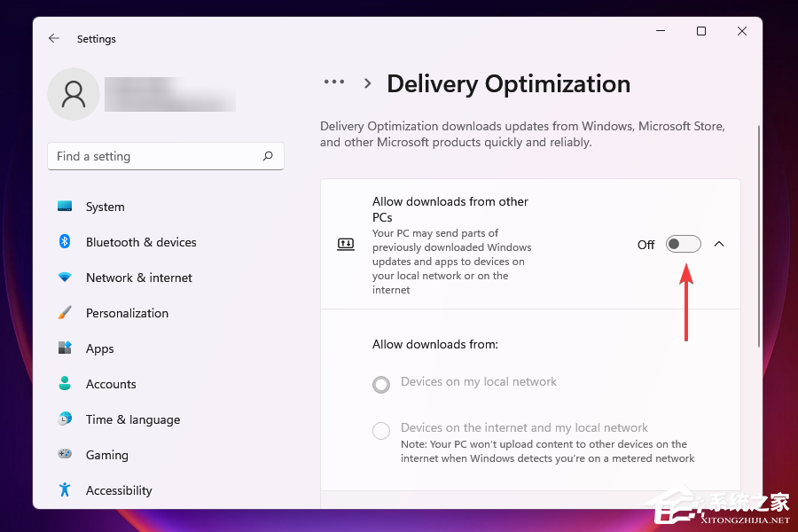Enable Allow downloads from other PCs toggle
This screenshot has width=798, height=532.
click(683, 244)
